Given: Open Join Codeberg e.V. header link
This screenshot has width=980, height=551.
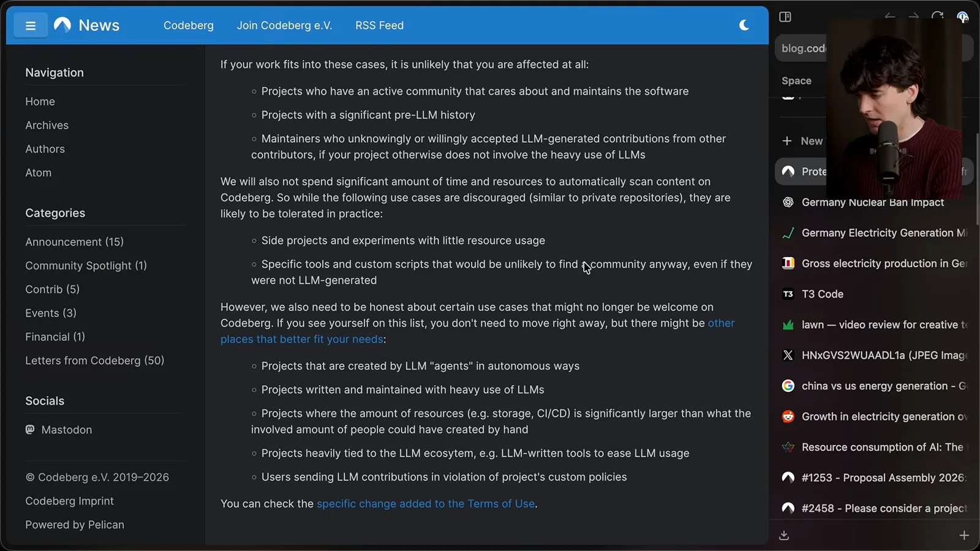Looking at the screenshot, I should [x=284, y=25].
